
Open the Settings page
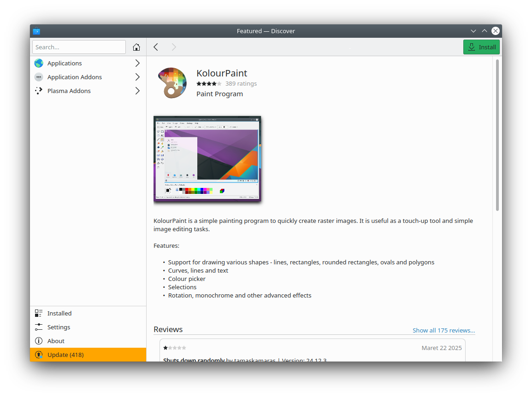pyautogui.click(x=88, y=327)
